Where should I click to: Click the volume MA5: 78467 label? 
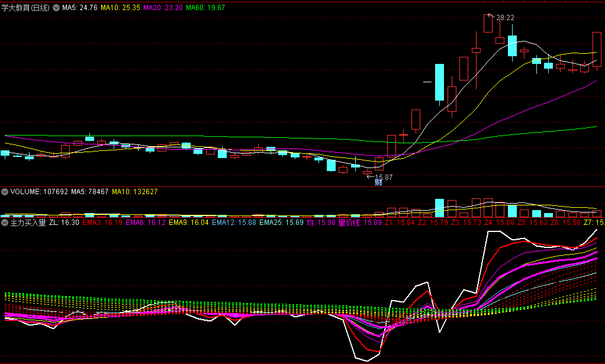pos(90,192)
